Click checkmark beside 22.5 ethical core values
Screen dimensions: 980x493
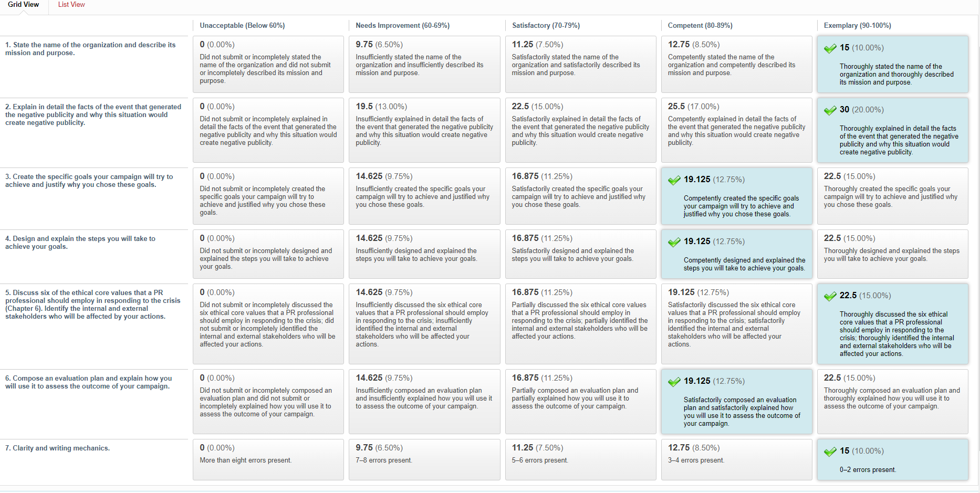pos(830,296)
